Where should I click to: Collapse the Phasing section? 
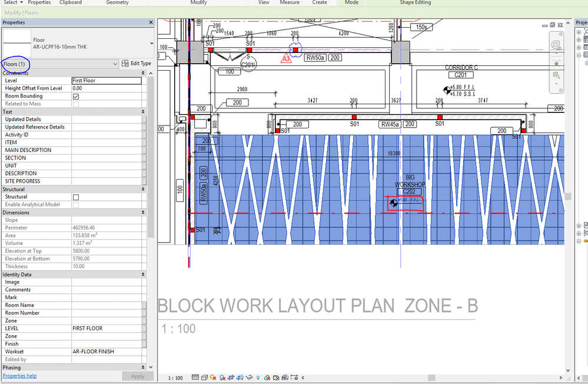tap(143, 368)
